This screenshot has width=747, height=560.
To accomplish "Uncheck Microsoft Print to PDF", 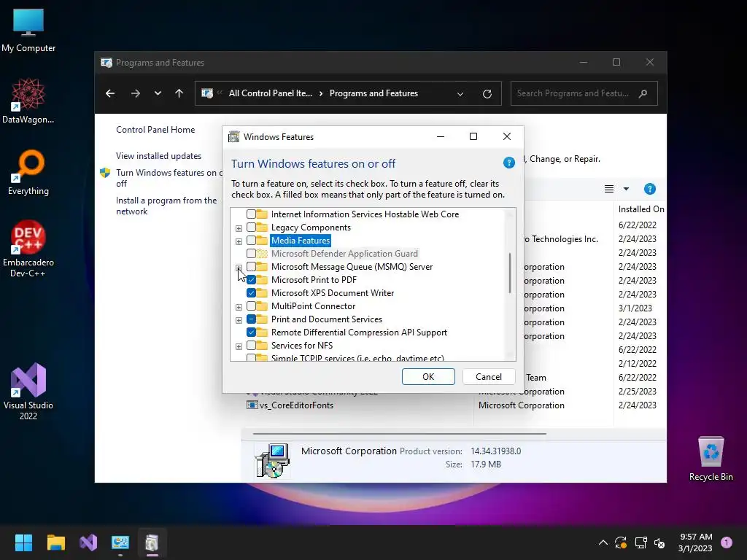I will (x=251, y=279).
